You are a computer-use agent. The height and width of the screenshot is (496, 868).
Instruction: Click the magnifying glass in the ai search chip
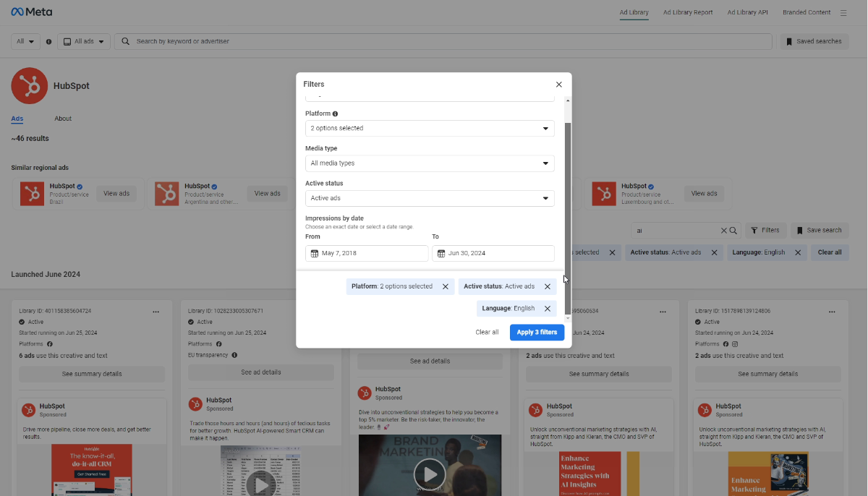click(733, 230)
